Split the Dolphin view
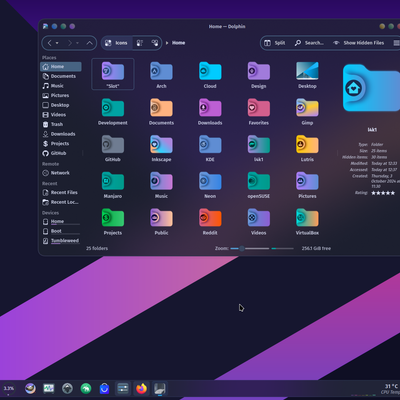 (275, 43)
